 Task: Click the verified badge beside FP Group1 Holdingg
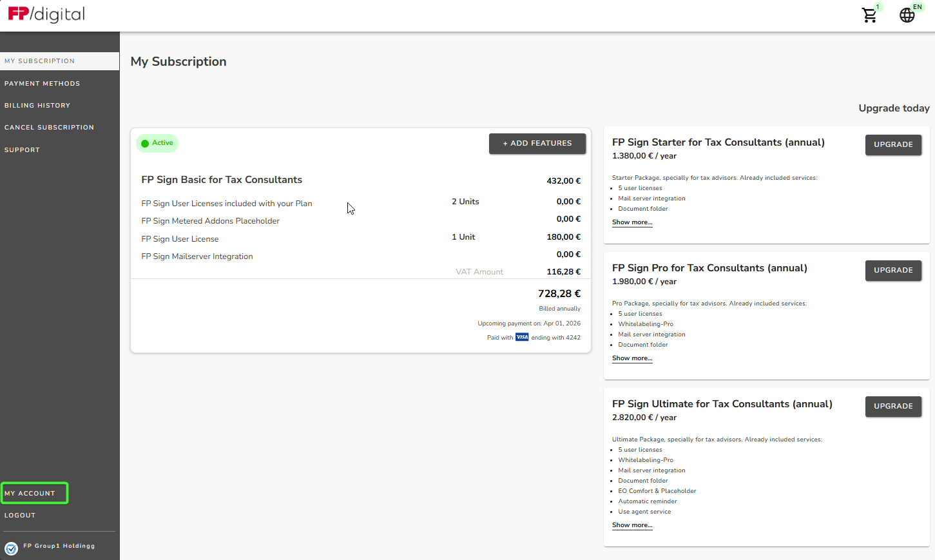(11, 548)
